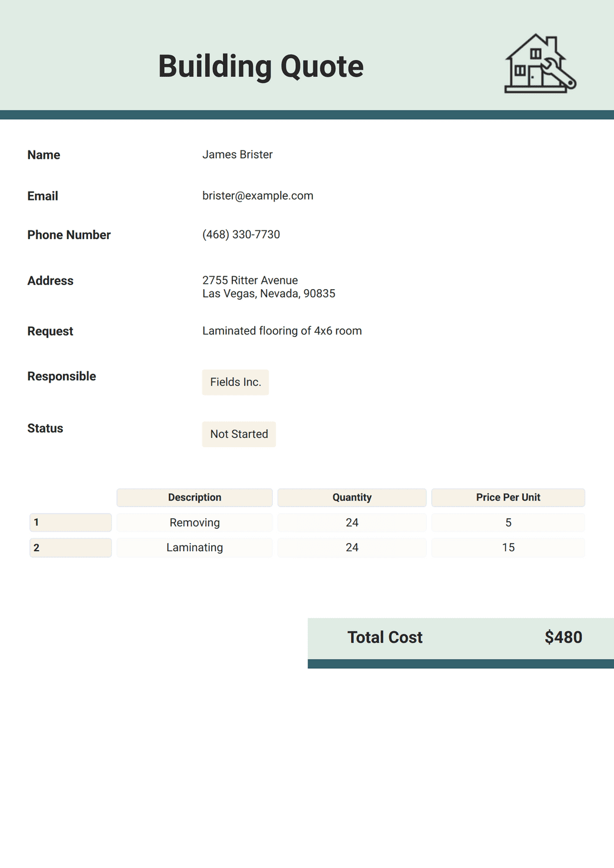Image resolution: width=614 pixels, height=868 pixels.
Task: Click the 2755 Ritter Avenue address line
Action: click(x=250, y=280)
